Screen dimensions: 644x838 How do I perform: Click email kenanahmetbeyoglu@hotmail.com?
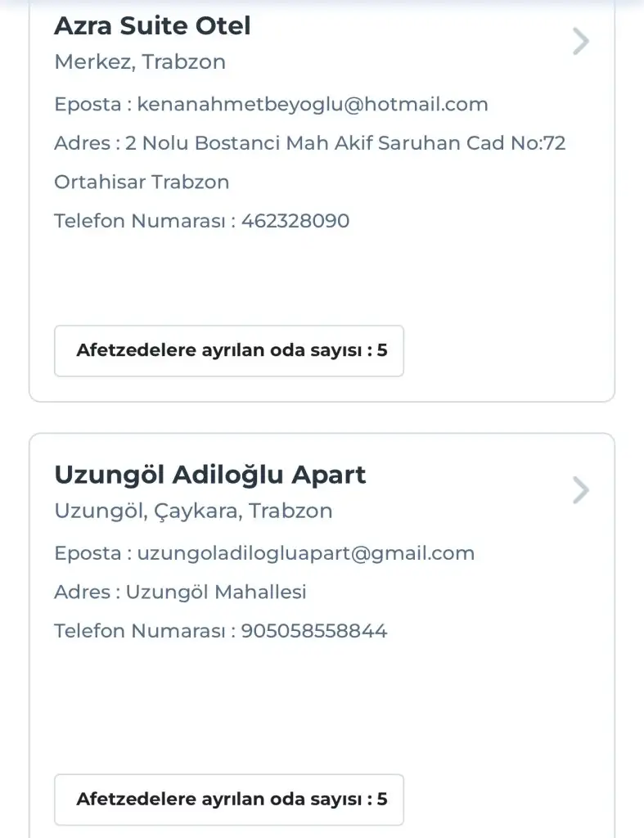(313, 105)
